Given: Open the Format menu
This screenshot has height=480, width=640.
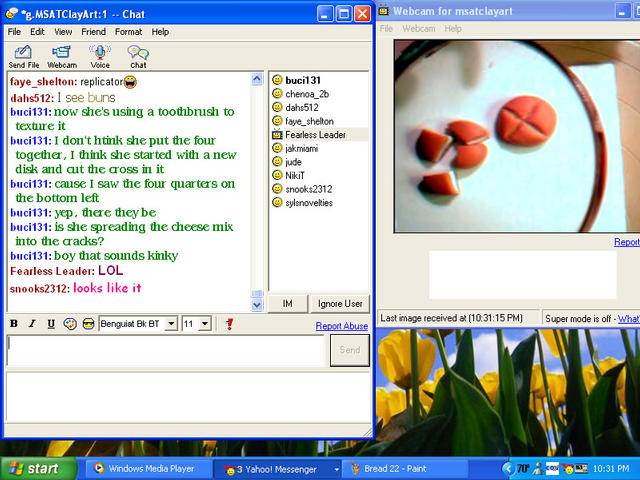Looking at the screenshot, I should coord(128,32).
